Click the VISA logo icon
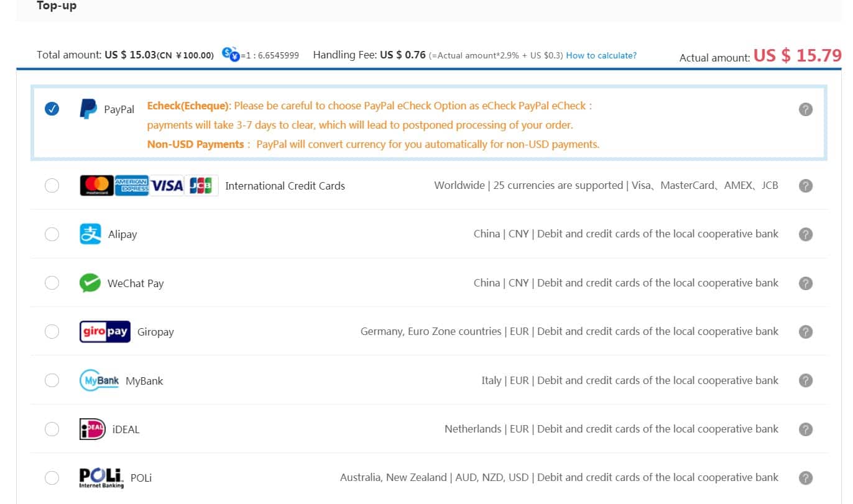Screen dimensions: 853x504 click(167, 185)
